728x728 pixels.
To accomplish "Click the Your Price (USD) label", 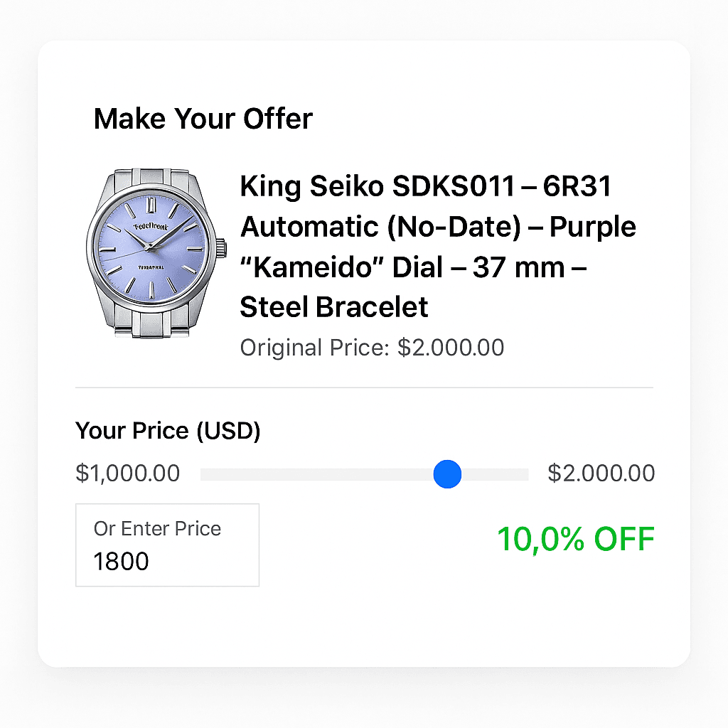I will pyautogui.click(x=168, y=430).
